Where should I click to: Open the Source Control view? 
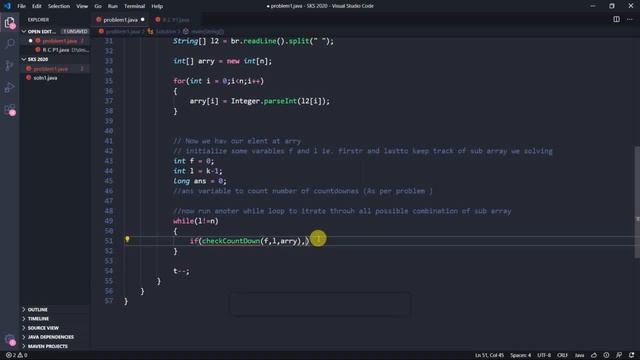click(9, 65)
